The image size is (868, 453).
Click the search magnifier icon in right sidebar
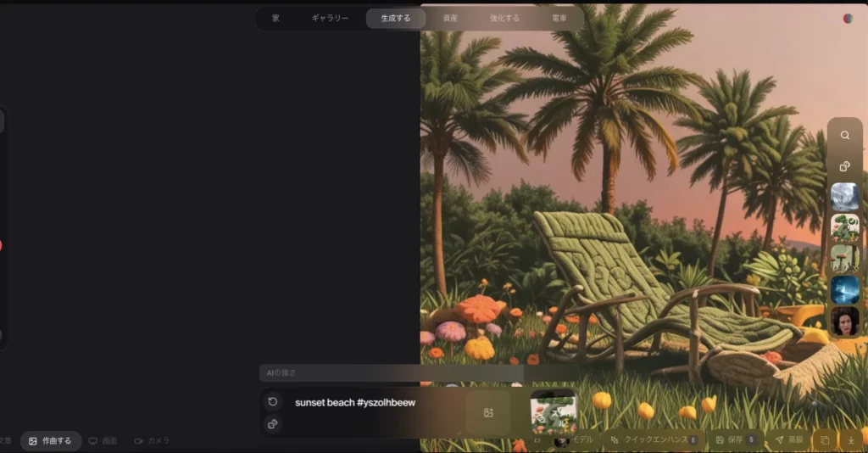pyautogui.click(x=845, y=135)
